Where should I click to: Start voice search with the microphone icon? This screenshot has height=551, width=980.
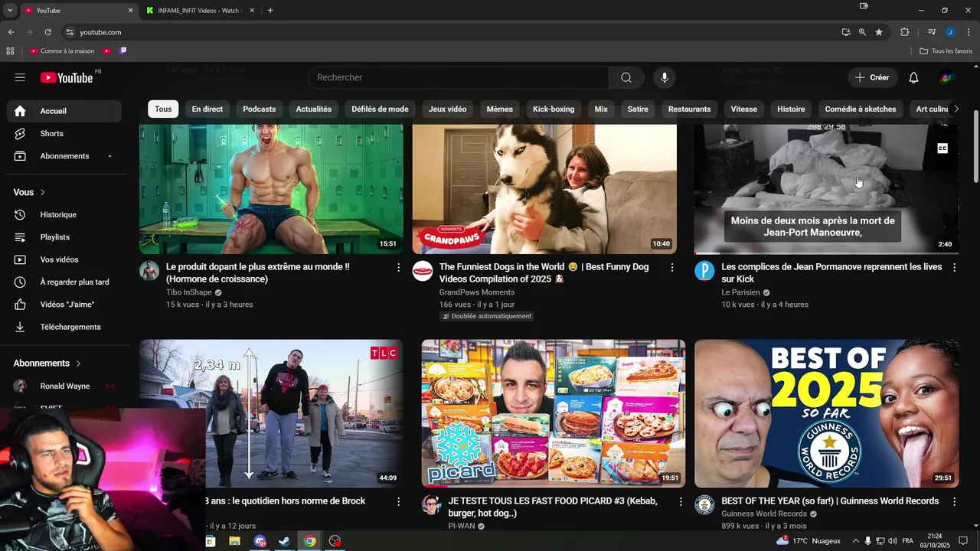[x=665, y=77]
